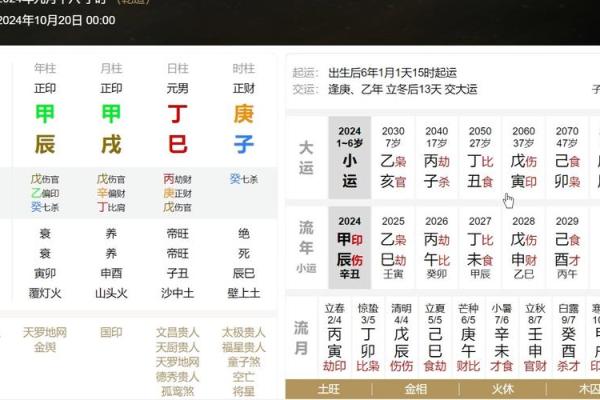Open the 福星贵人 shensha entry
Screen dimensions: 600x400
(x=243, y=347)
